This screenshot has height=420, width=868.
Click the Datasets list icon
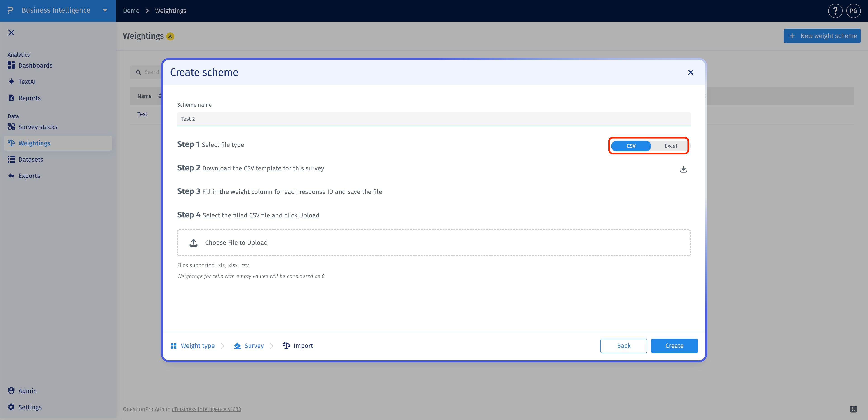12,159
